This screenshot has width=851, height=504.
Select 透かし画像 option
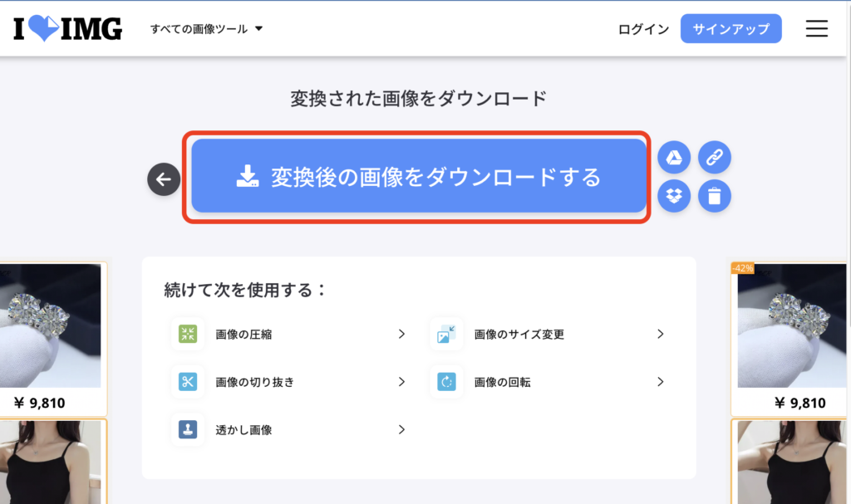(243, 429)
